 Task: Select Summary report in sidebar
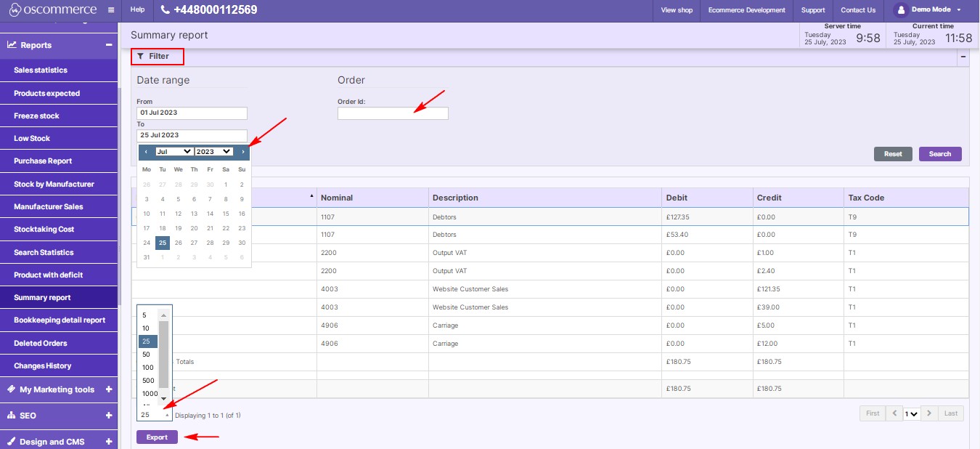[59, 297]
